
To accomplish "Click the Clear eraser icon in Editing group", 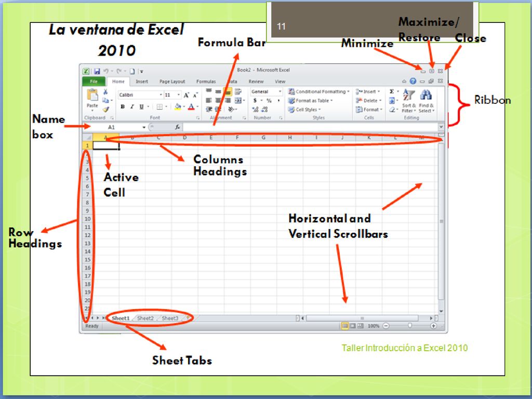I will [x=392, y=109].
